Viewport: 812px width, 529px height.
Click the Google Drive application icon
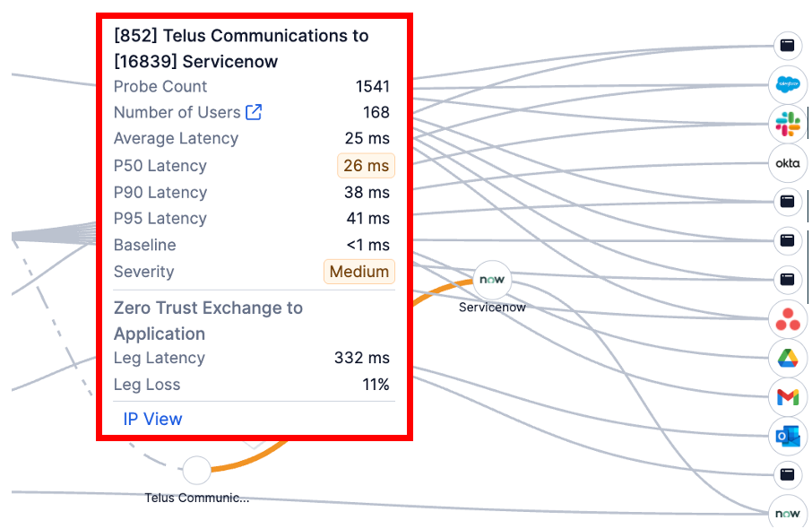(x=787, y=358)
